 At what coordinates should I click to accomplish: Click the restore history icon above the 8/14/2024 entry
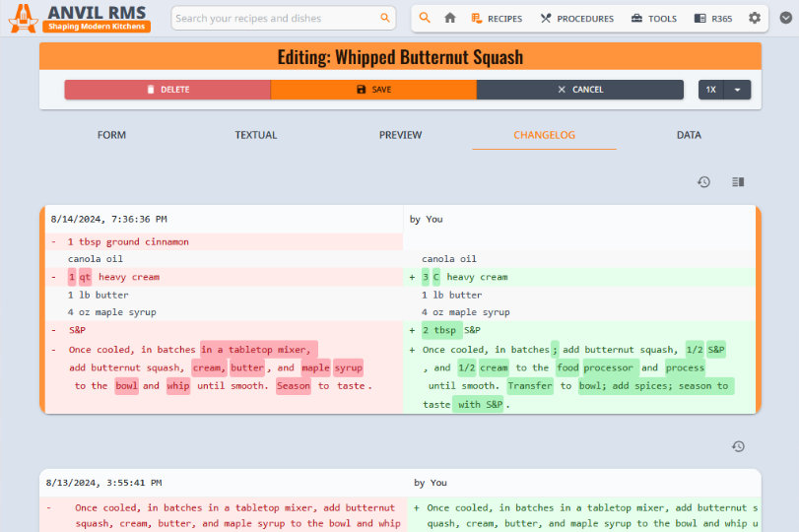tap(703, 182)
